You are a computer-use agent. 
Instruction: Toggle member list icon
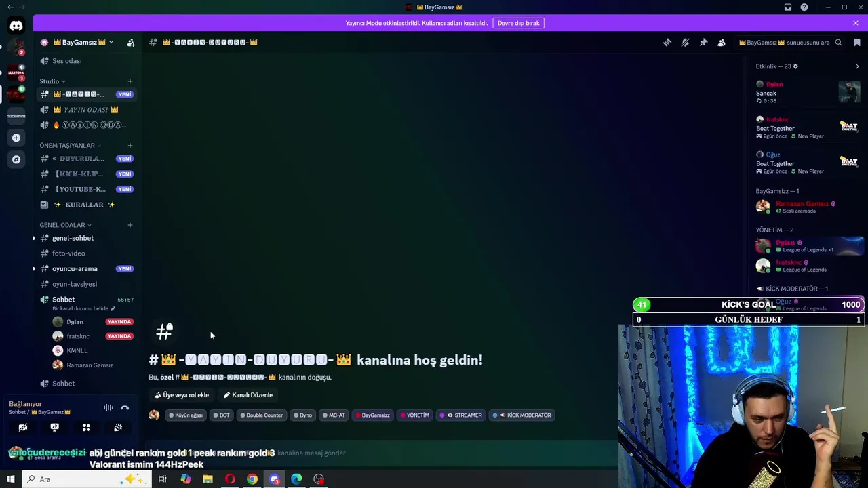click(722, 43)
